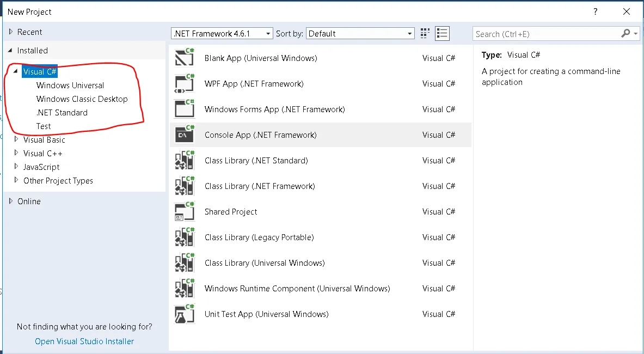This screenshot has height=354, width=644.
Task: Select Class Library (.NET Framework) name
Action: pos(260,186)
